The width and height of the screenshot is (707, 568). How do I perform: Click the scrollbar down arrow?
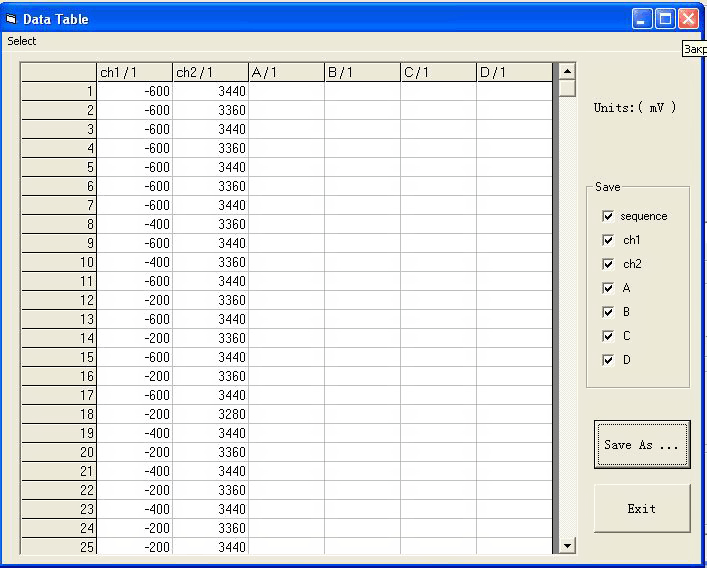[x=567, y=545]
